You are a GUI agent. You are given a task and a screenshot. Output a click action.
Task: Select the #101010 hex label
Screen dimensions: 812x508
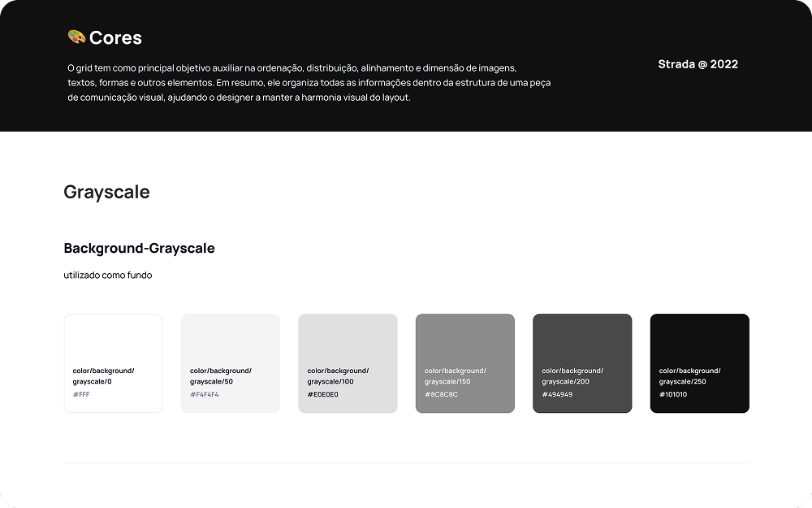point(673,394)
